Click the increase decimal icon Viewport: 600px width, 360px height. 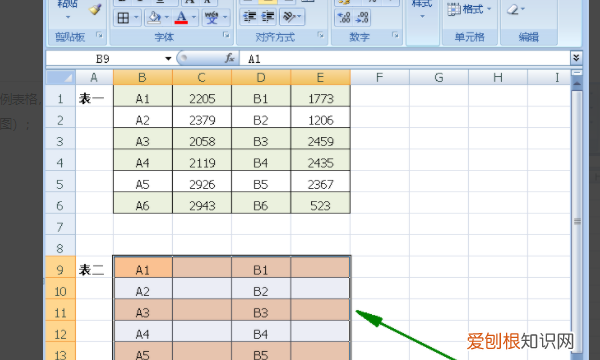coord(344,18)
